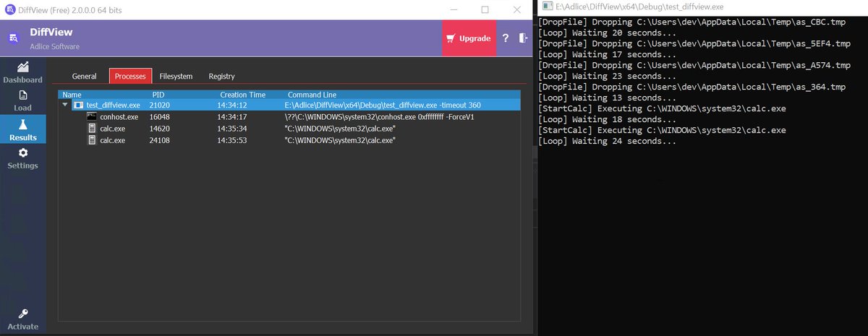This screenshot has width=868, height=336.
Task: Click creation time 14:34:17
Action: (232, 116)
